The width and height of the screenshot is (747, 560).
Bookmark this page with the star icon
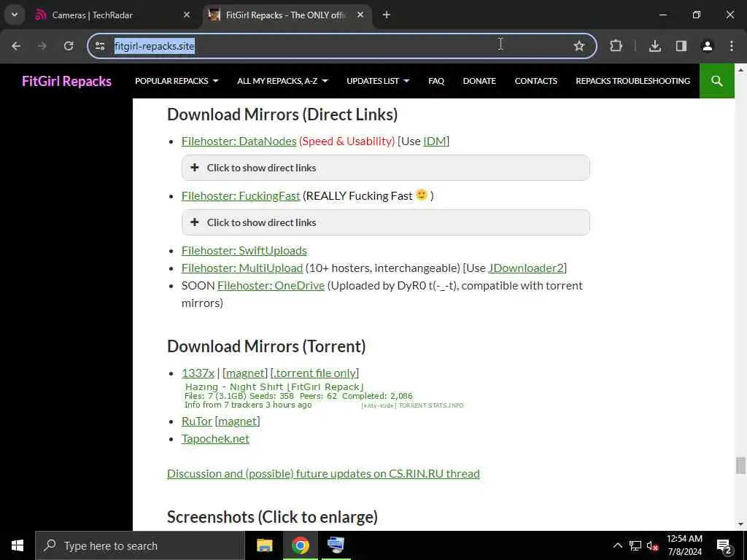[578, 46]
